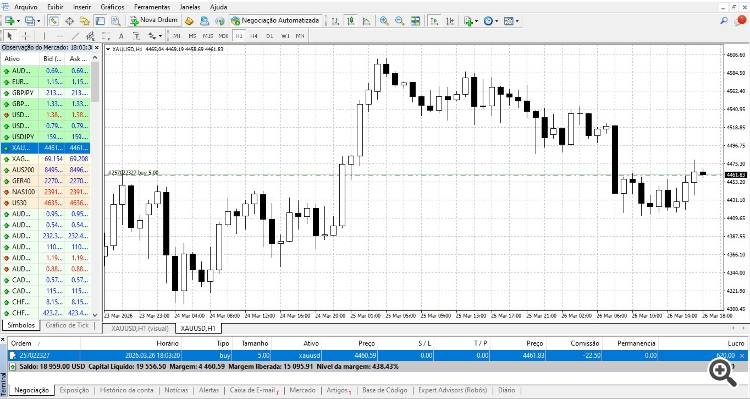This screenshot has height=399, width=750.
Task: Show the Navigator panel icon
Action: (85, 21)
